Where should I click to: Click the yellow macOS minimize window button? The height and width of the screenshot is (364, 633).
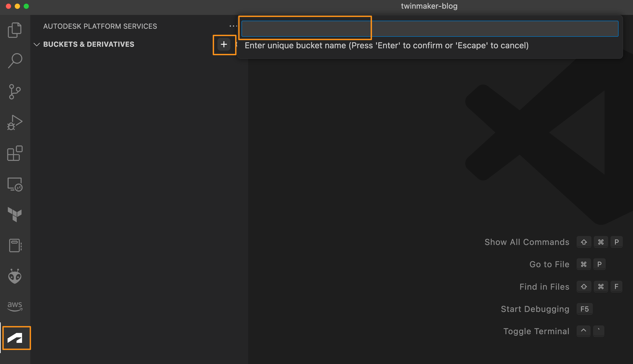click(x=17, y=6)
